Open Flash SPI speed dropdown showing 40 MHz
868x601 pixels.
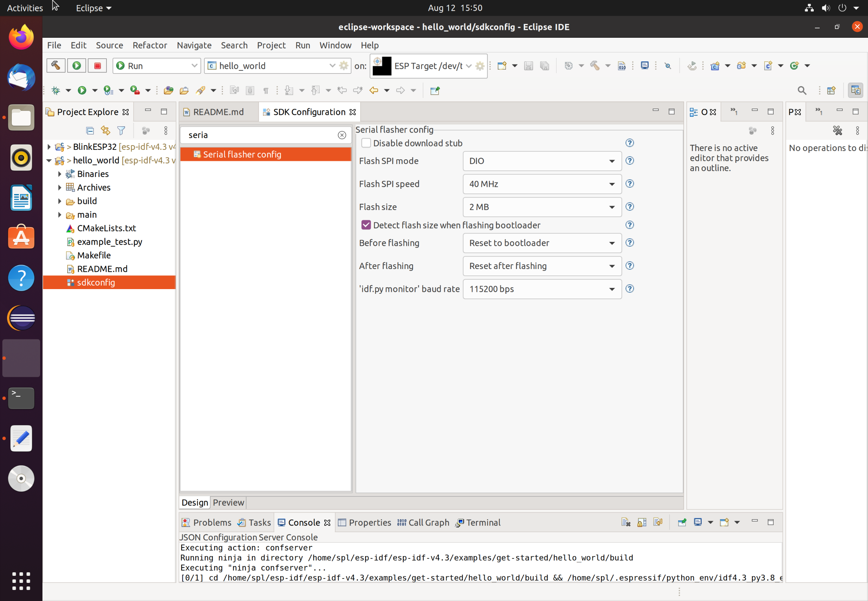(542, 184)
